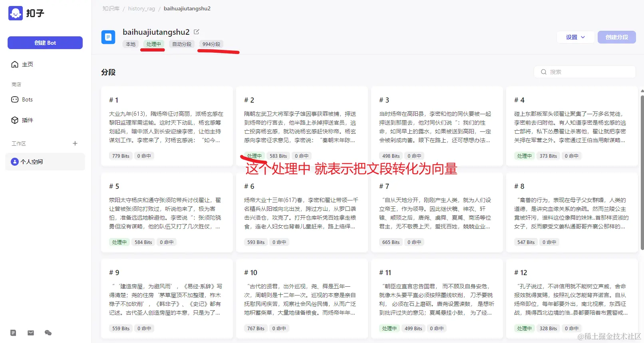Open the Bots robot icon

tap(15, 99)
